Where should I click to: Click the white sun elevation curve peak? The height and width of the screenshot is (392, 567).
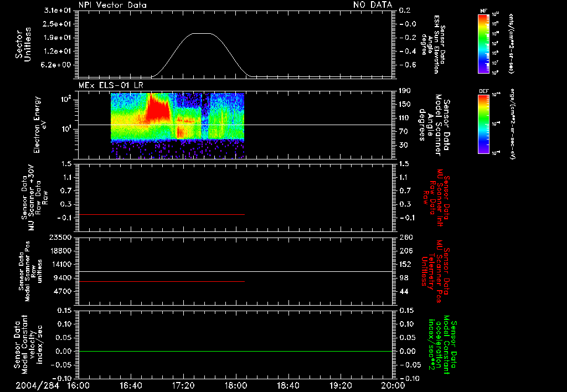[x=202, y=33]
